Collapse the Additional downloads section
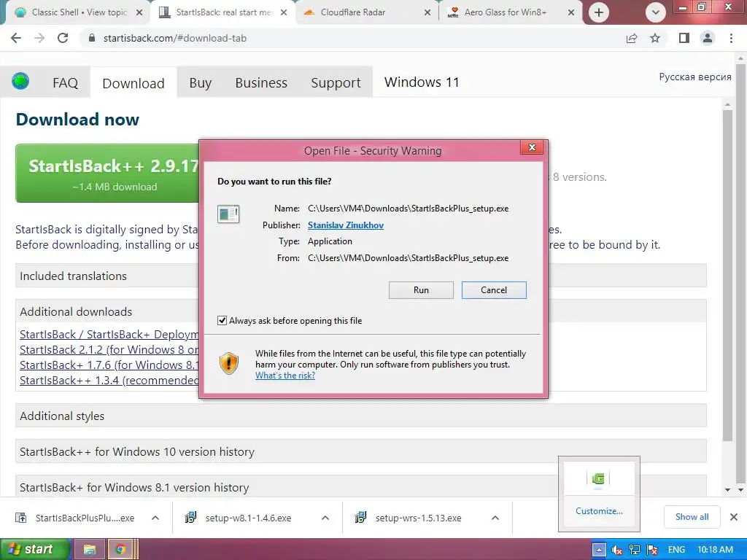The image size is (747, 560). tap(360, 311)
